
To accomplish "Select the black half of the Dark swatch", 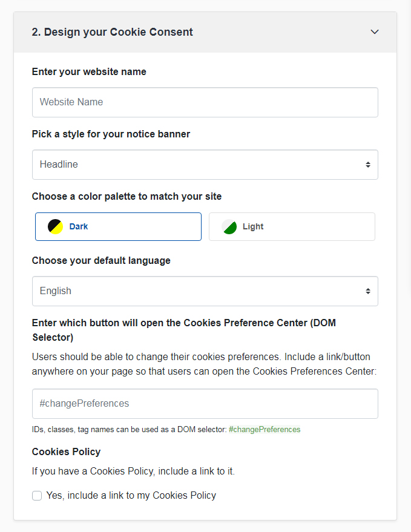I will [x=51, y=223].
